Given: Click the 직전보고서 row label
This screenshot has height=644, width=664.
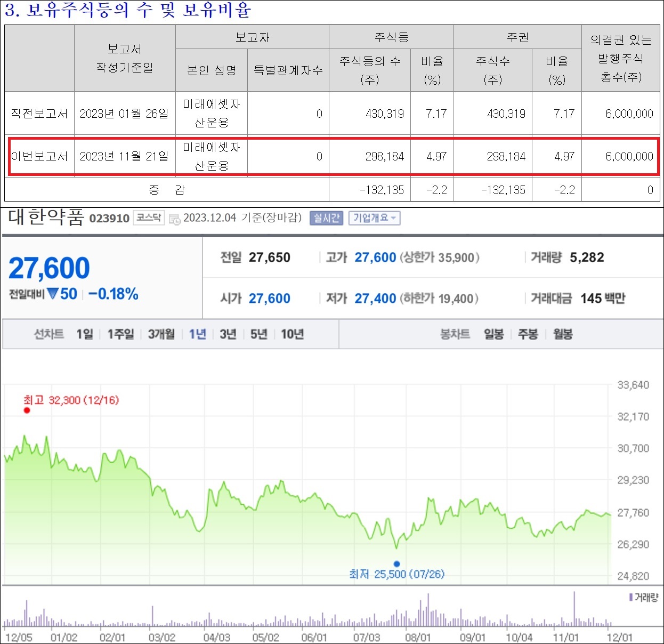Looking at the screenshot, I should click(x=39, y=114).
